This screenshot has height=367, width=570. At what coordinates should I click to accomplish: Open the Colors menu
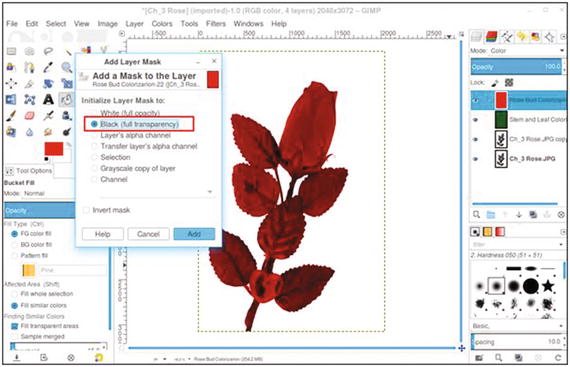(x=162, y=24)
